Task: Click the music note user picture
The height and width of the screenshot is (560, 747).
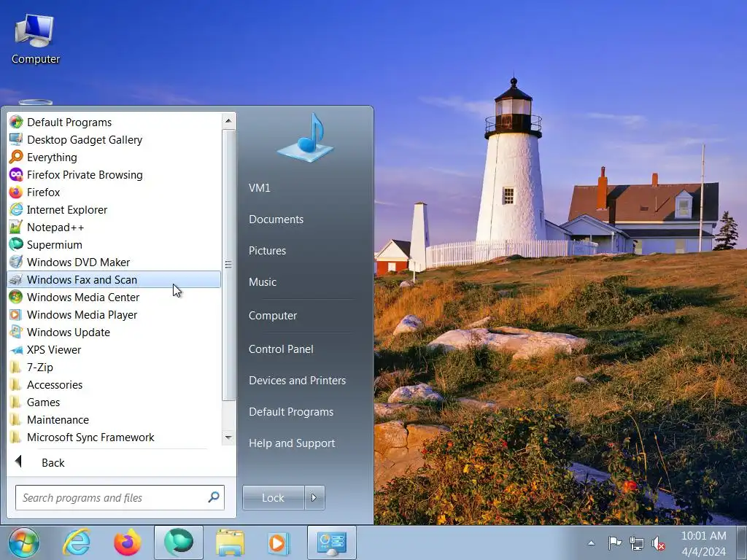Action: click(x=305, y=137)
